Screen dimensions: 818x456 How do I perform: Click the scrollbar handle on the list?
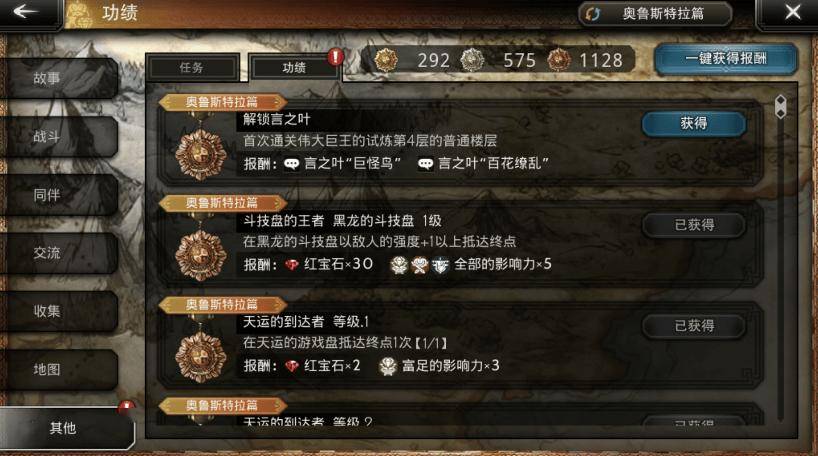pyautogui.click(x=780, y=106)
